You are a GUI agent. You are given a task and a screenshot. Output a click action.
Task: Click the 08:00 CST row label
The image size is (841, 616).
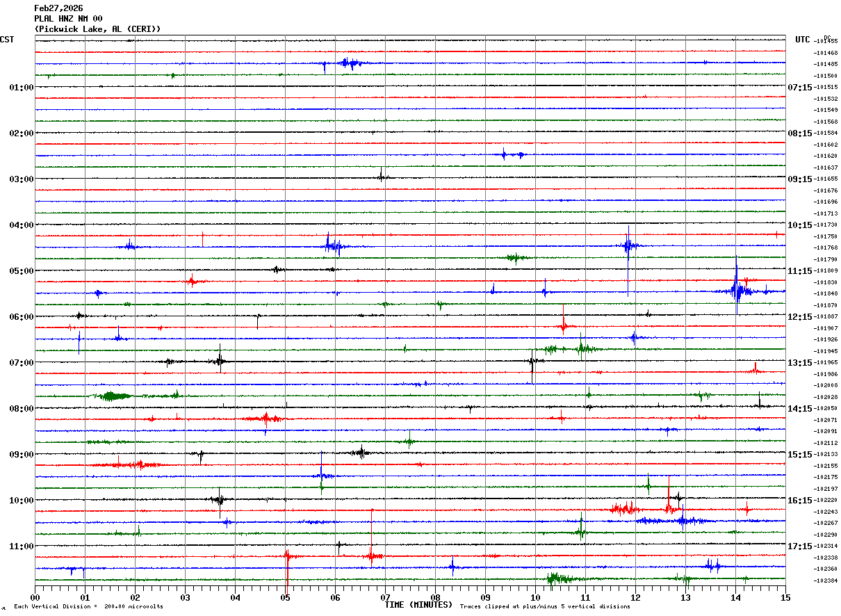(x=21, y=409)
